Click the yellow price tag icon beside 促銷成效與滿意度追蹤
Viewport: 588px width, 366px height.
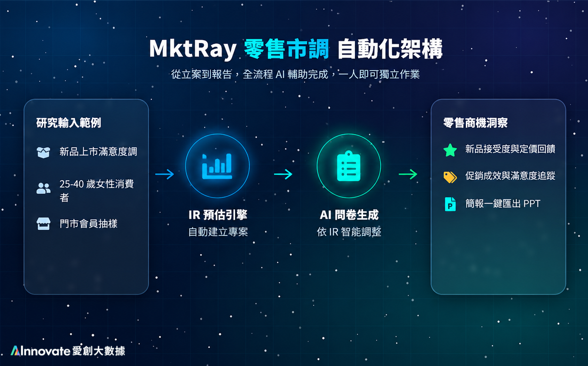(x=450, y=177)
